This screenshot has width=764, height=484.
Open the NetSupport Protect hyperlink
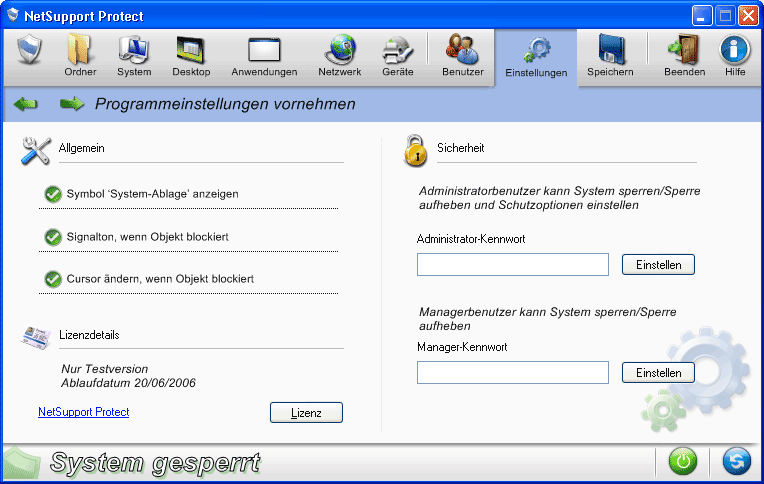click(83, 412)
